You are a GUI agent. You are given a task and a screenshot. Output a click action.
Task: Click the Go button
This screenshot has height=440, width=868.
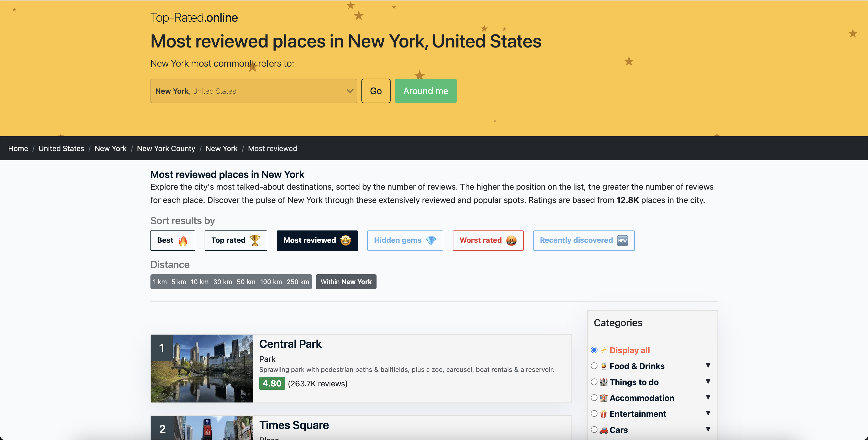coord(376,91)
